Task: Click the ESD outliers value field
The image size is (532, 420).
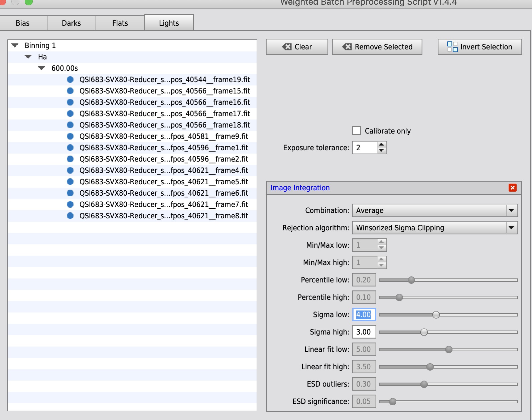Action: 364,384
